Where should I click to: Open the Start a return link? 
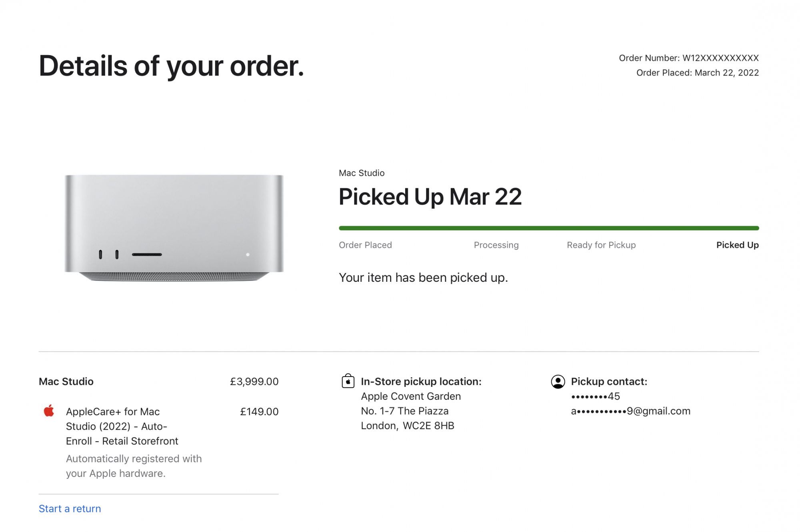point(70,508)
